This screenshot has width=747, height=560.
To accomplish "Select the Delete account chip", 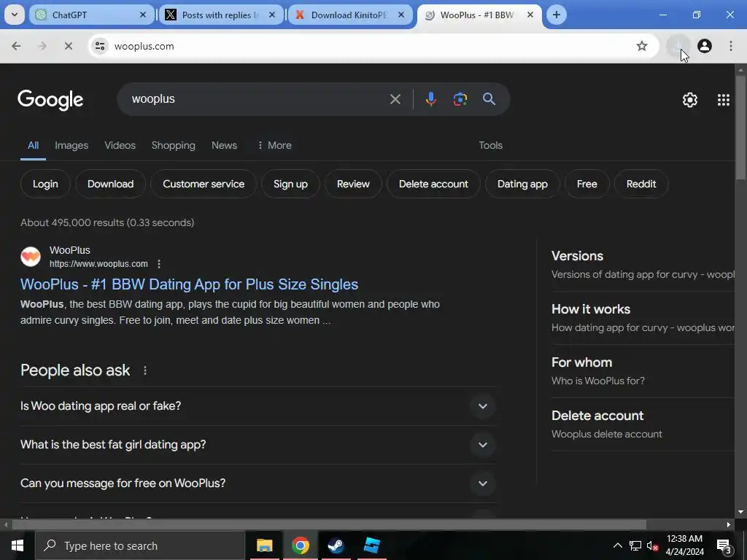I will click(433, 184).
